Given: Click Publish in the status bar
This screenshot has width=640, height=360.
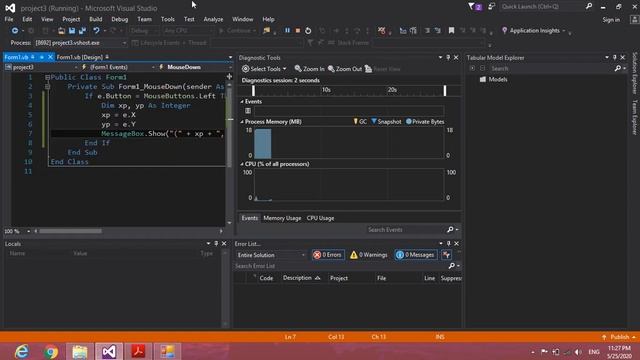Looking at the screenshot, I should (x=619, y=337).
